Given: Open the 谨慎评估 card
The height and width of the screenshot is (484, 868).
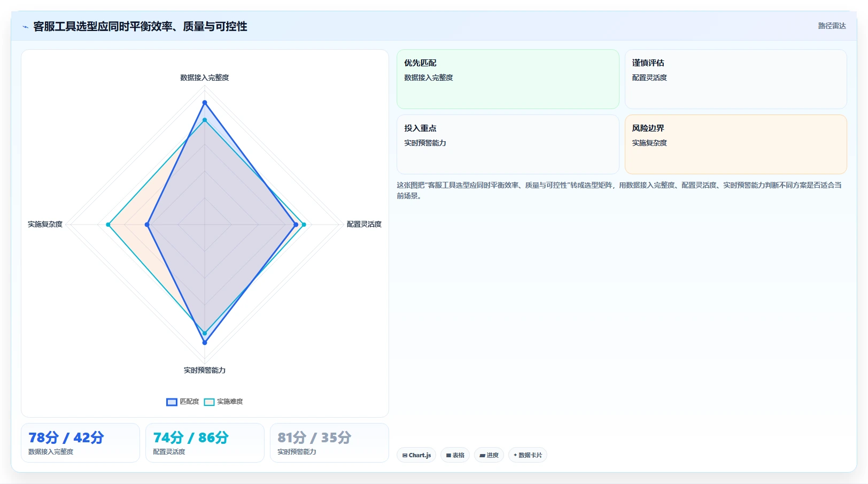Looking at the screenshot, I should click(735, 79).
